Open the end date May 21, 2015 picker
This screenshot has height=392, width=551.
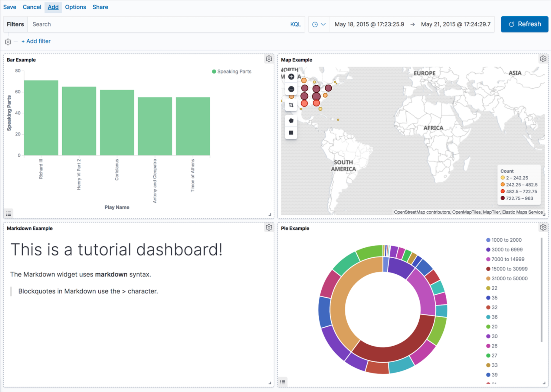455,24
